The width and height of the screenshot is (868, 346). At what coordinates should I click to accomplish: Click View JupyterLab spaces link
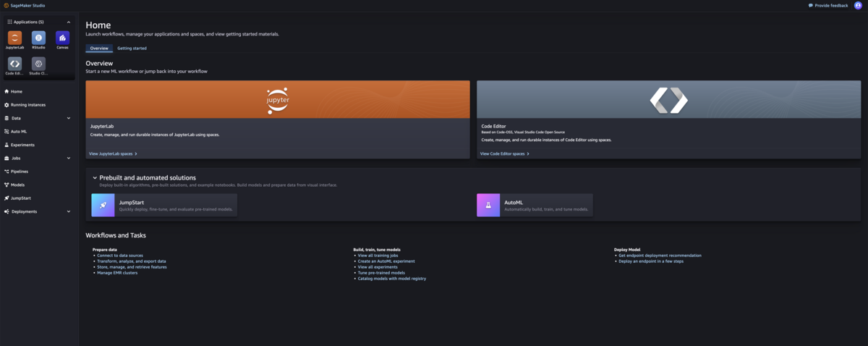113,153
